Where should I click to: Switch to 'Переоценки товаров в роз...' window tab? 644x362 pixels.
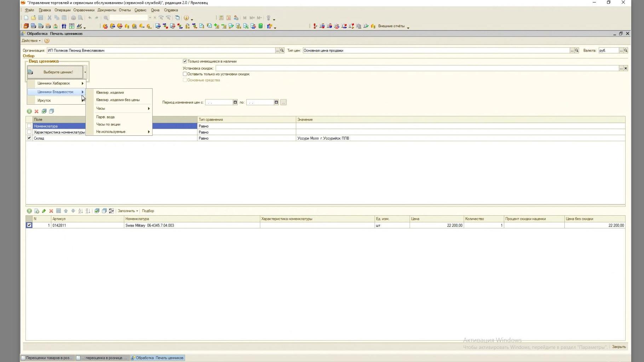coord(47,358)
